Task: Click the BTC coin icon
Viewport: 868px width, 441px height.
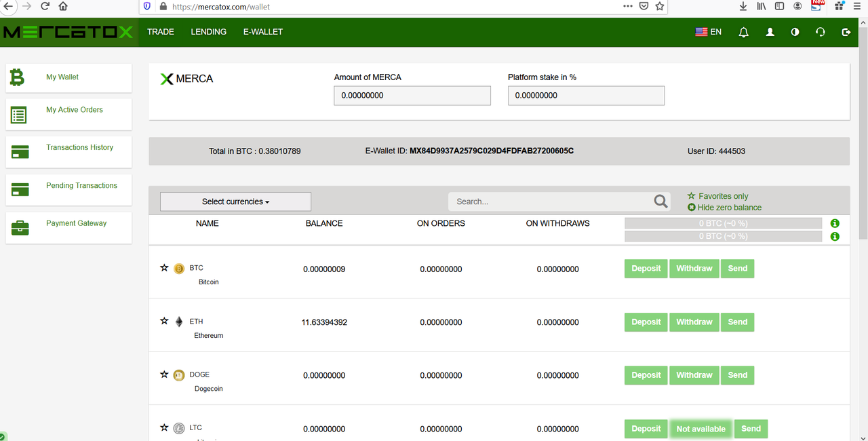Action: coord(179,269)
